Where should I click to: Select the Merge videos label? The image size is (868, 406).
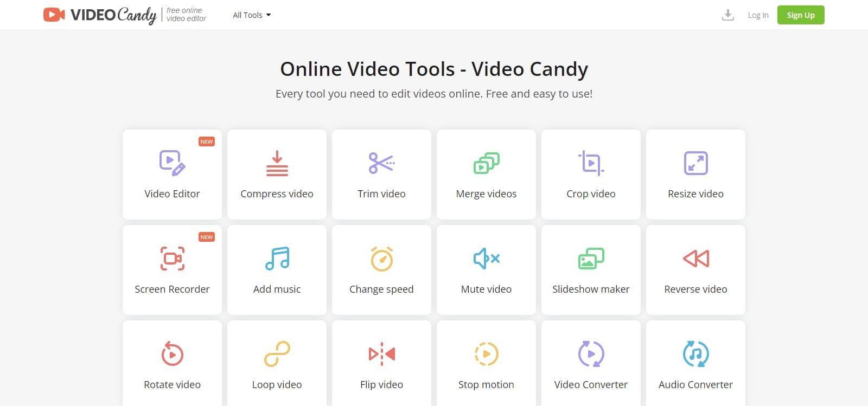(486, 194)
